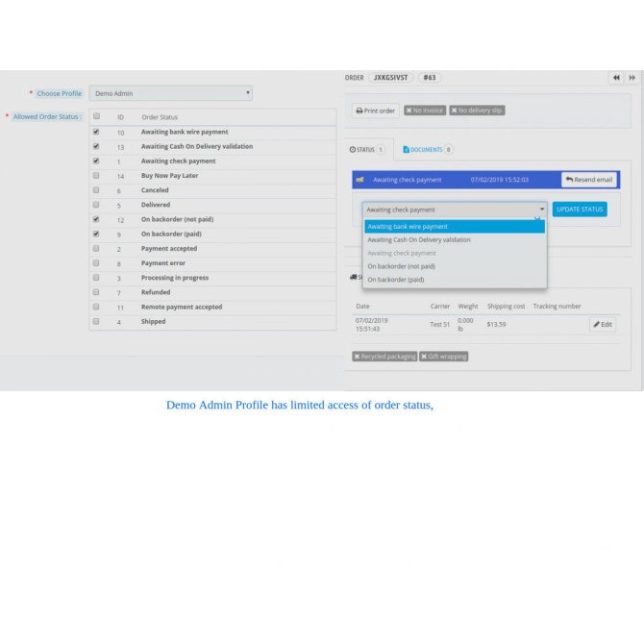644x644 pixels.
Task: Enable Processing in progress checkbox
Action: pyautogui.click(x=96, y=278)
